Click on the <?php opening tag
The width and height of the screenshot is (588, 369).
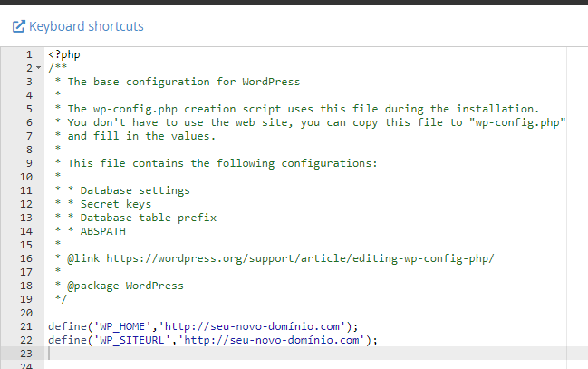(x=64, y=54)
